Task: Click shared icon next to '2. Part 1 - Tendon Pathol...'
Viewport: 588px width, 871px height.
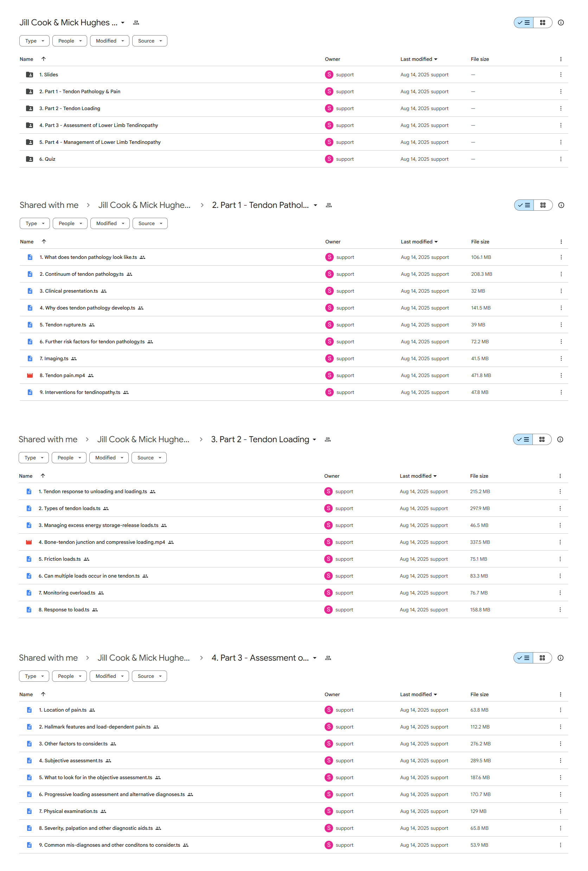Action: click(x=329, y=205)
